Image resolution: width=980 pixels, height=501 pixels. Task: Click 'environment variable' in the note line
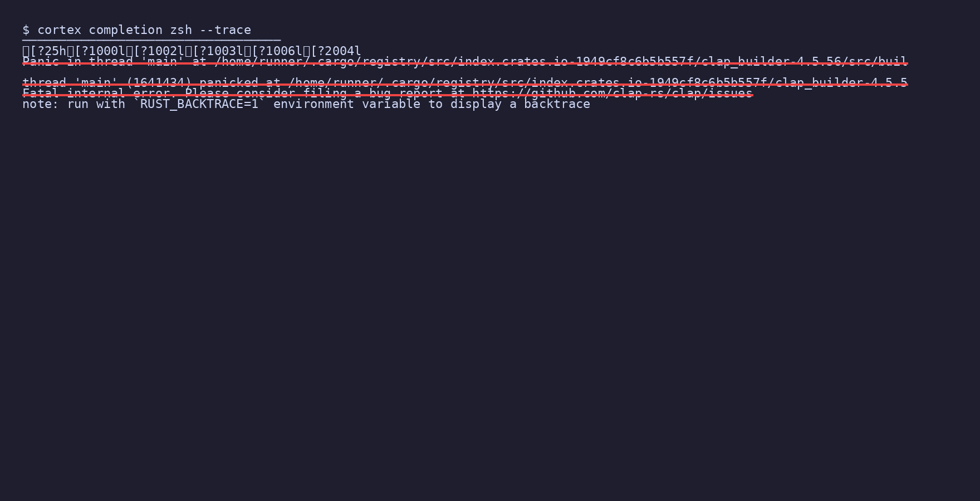(347, 104)
